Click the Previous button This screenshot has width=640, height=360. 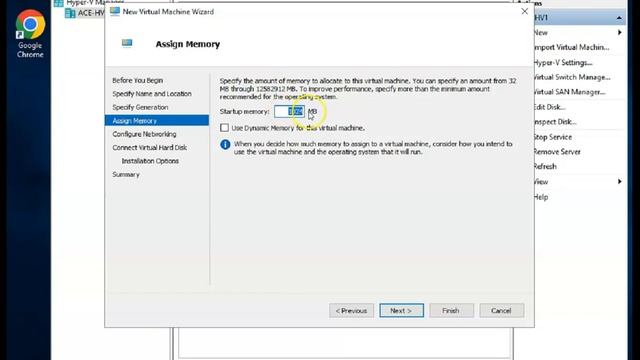351,311
